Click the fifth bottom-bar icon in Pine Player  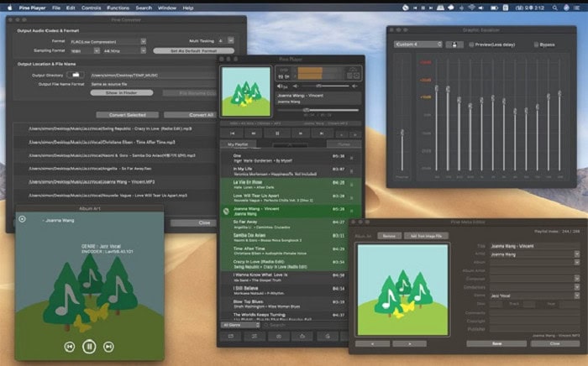coord(328,337)
